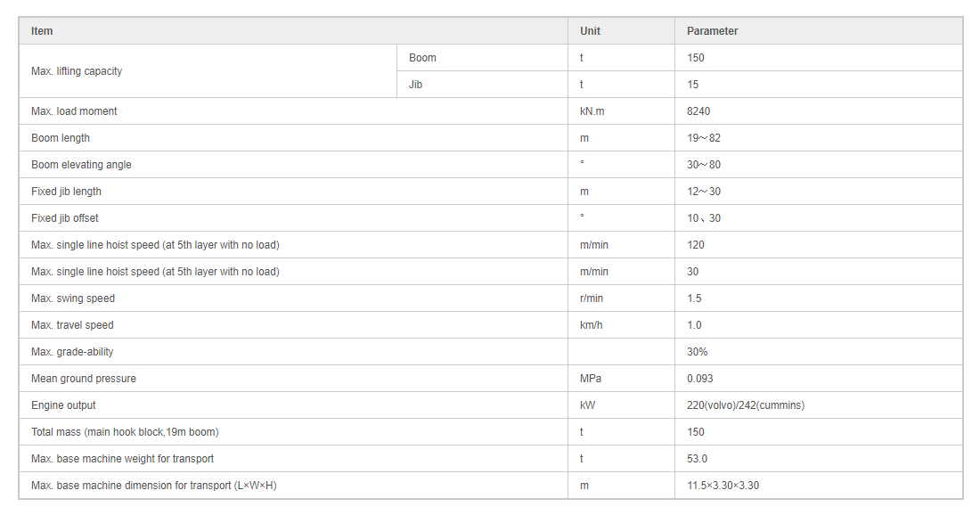Select the Fixed jib offset label
The image size is (980, 515).
[x=65, y=218]
